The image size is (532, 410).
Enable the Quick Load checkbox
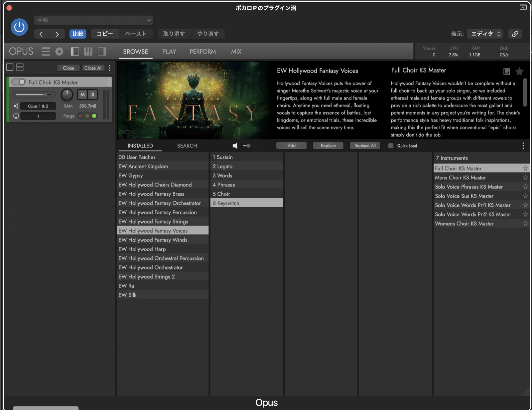pos(391,146)
